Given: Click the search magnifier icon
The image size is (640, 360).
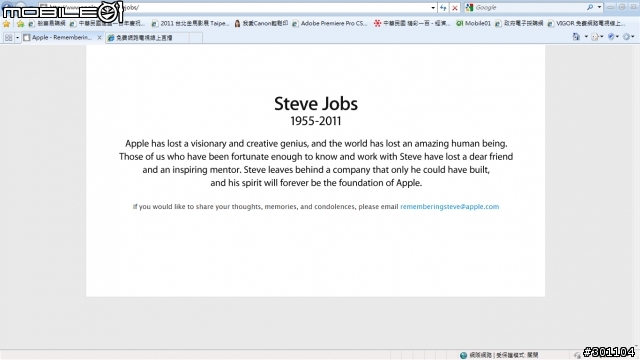Looking at the screenshot, I should click(x=590, y=7).
